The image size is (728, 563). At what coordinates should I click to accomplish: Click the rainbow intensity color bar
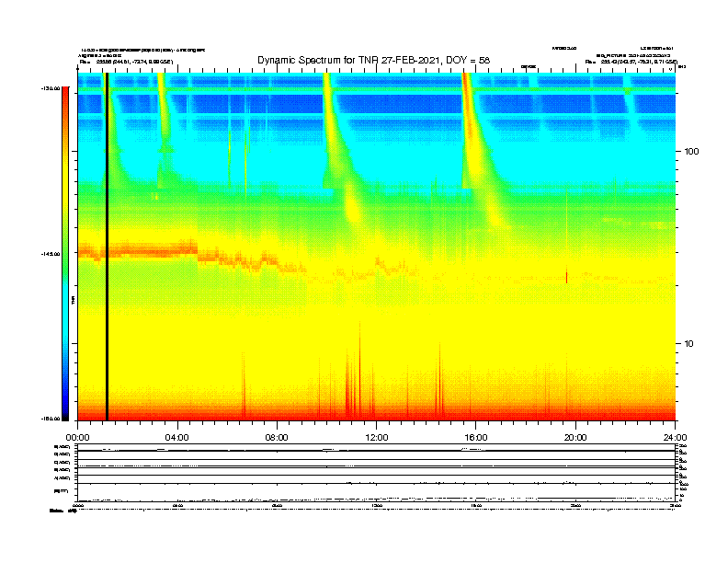[x=65, y=254]
